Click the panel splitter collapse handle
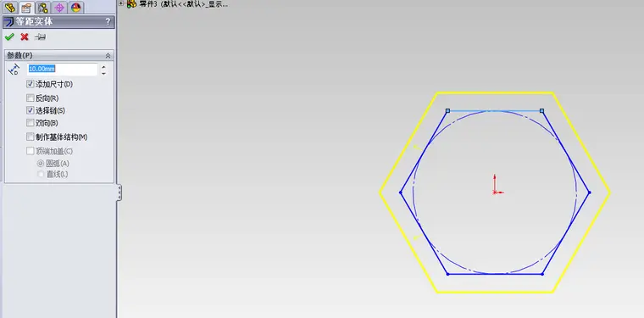This screenshot has width=644, height=318. click(x=119, y=192)
